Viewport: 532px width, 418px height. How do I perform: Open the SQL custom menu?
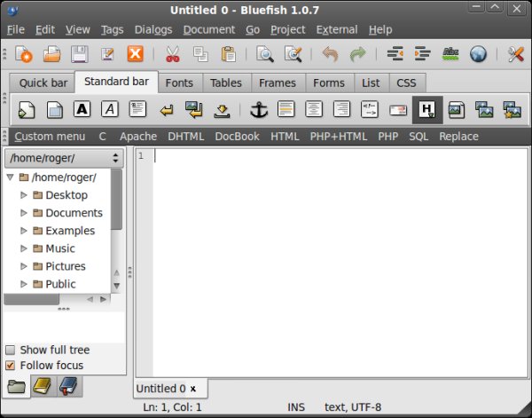pos(419,137)
